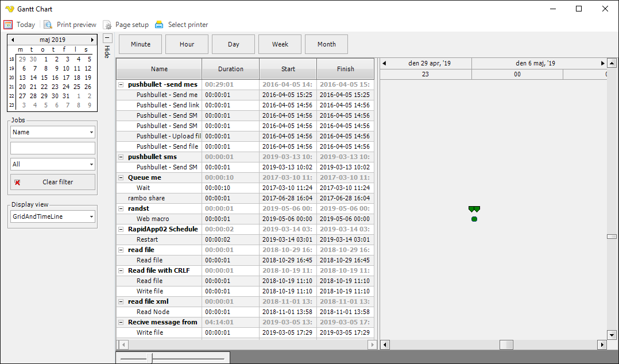Switch to Week view

tap(280, 44)
